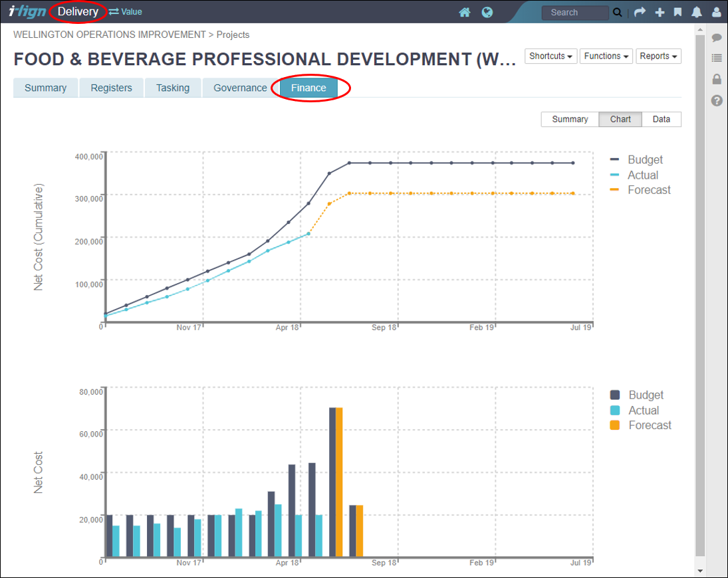Select the Chart view button
The height and width of the screenshot is (578, 728).
click(x=620, y=119)
